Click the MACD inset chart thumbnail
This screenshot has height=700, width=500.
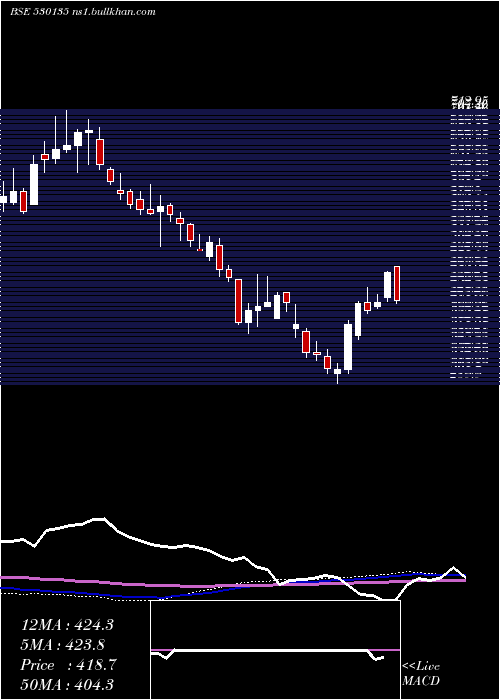click(275, 650)
